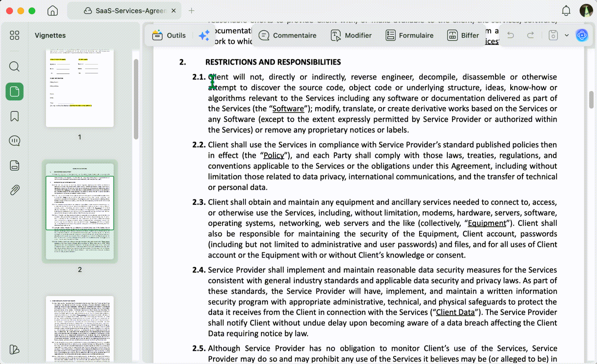
Task: Click the "Vignettes" panel title
Action: coord(50,35)
